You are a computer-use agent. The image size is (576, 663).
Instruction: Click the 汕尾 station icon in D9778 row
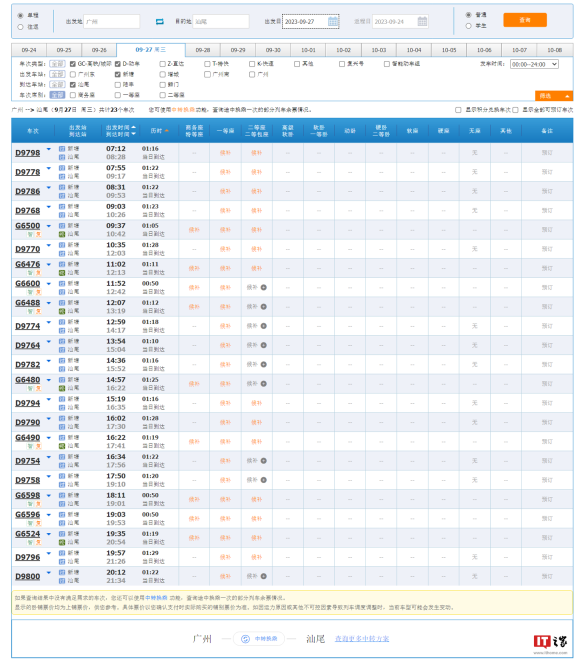[x=62, y=176]
